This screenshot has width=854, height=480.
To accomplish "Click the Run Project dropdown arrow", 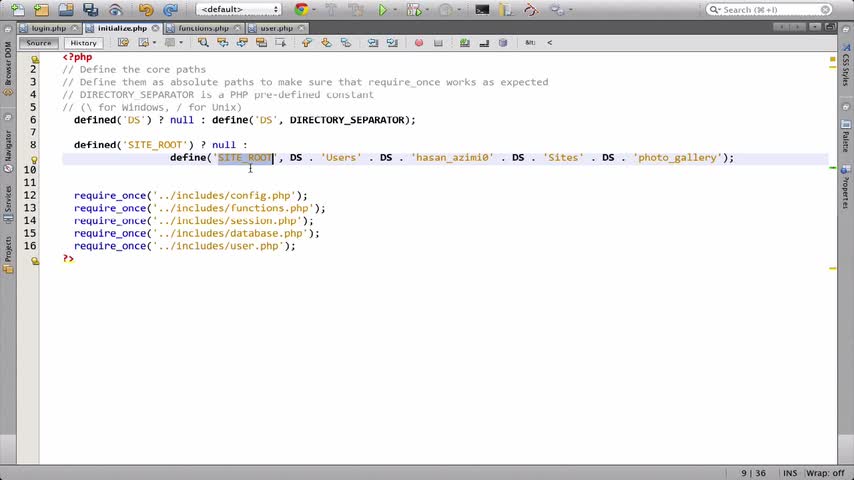I will [x=395, y=10].
